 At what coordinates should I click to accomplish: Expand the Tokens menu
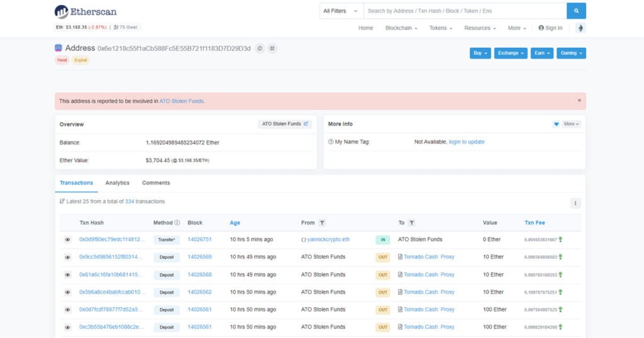pyautogui.click(x=441, y=28)
